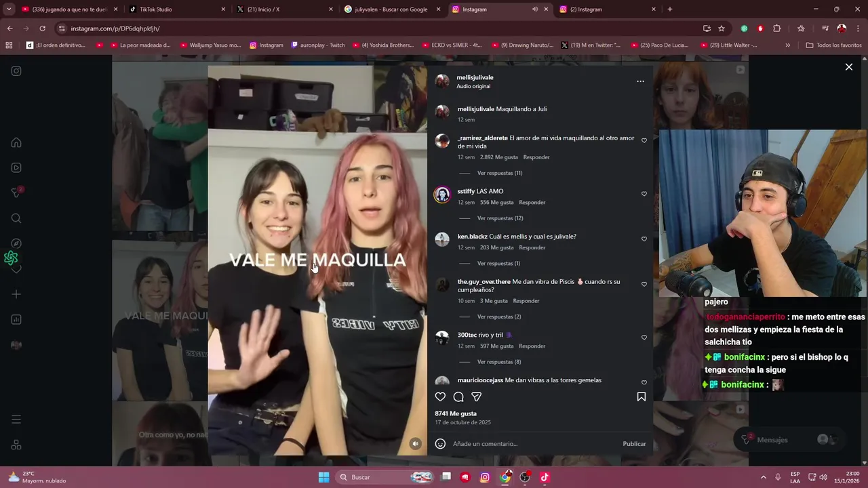The width and height of the screenshot is (868, 488).
Task: Like the ken.blackz comment
Action: point(644,239)
